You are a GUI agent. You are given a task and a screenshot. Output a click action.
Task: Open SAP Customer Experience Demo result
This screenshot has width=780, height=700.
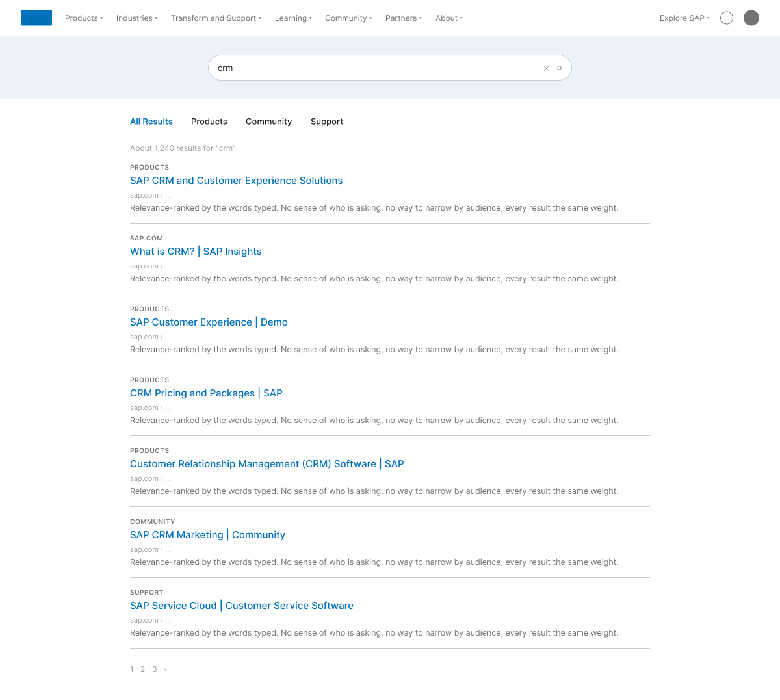click(209, 322)
